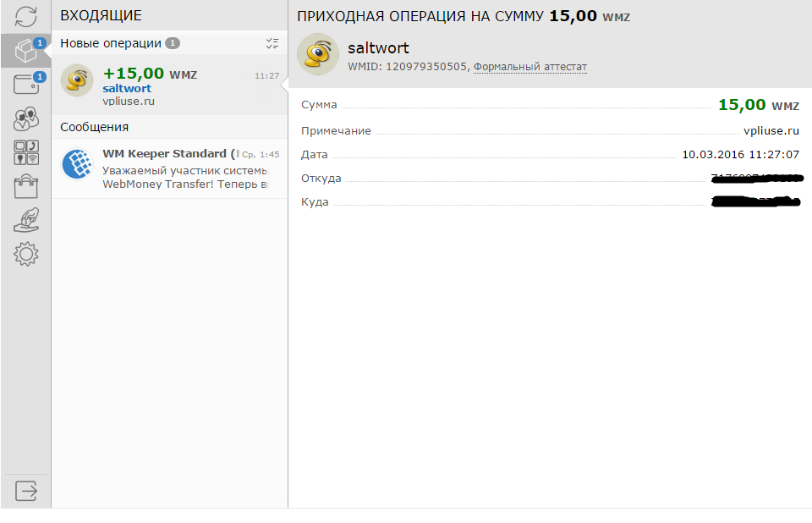Open Формальный аттестат link
The height and width of the screenshot is (523, 812).
[530, 67]
